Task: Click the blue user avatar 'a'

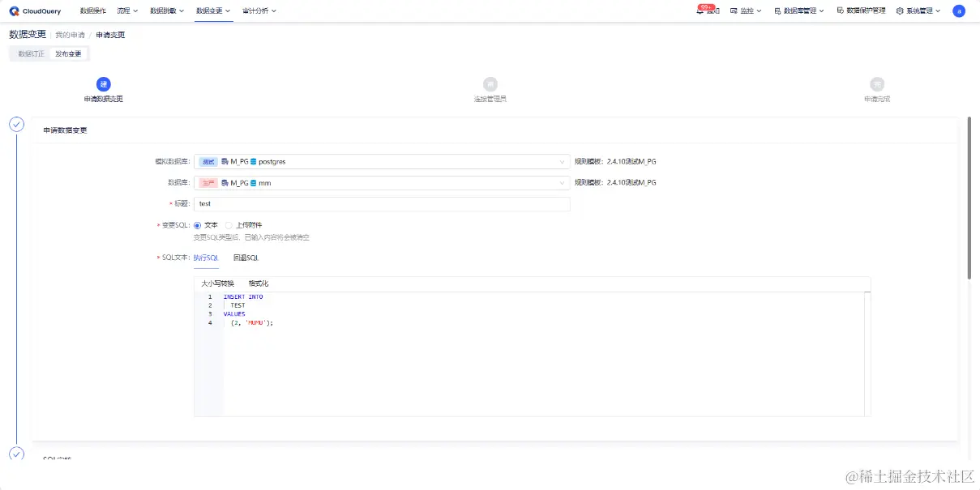Action: point(959,11)
